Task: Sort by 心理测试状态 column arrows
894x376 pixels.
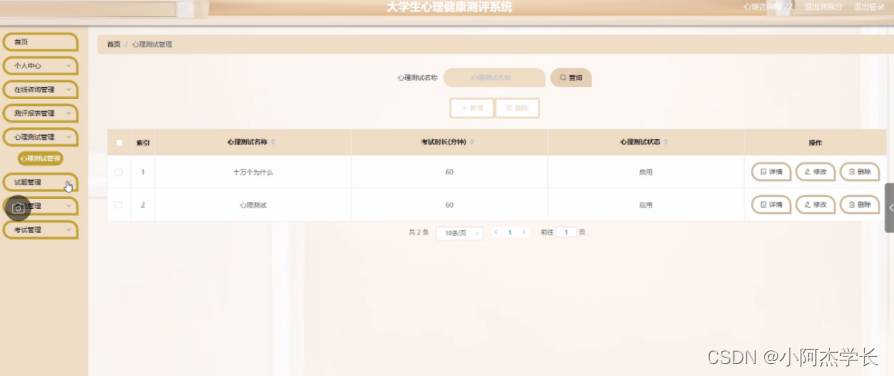Action: (666, 142)
